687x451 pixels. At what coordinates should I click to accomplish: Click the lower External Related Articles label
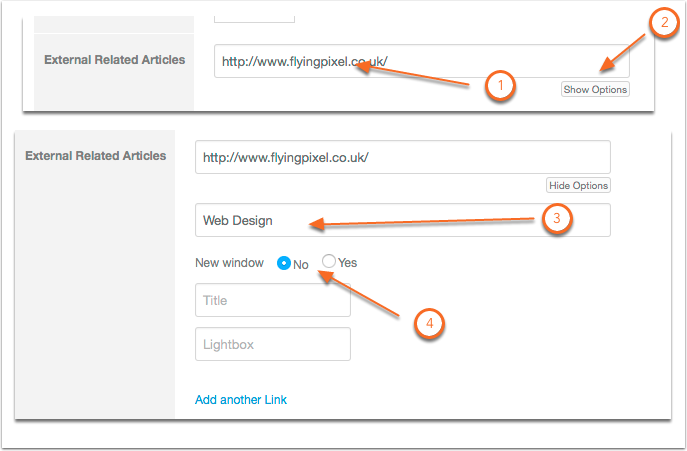point(96,156)
